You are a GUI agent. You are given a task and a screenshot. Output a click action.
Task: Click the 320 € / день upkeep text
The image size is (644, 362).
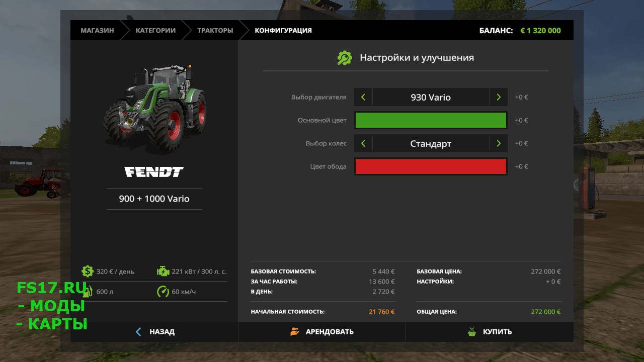click(x=115, y=271)
